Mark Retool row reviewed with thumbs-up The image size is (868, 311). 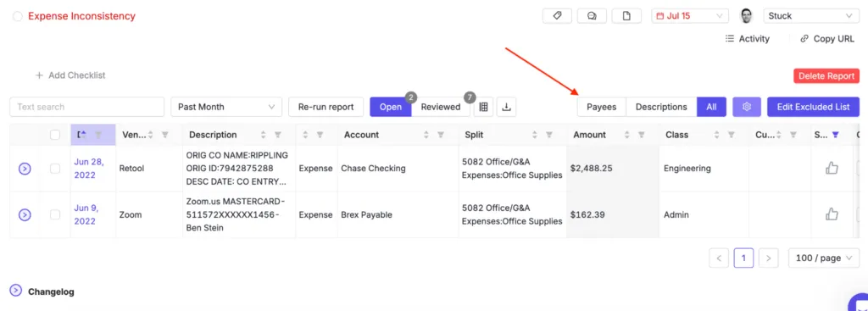pos(832,169)
